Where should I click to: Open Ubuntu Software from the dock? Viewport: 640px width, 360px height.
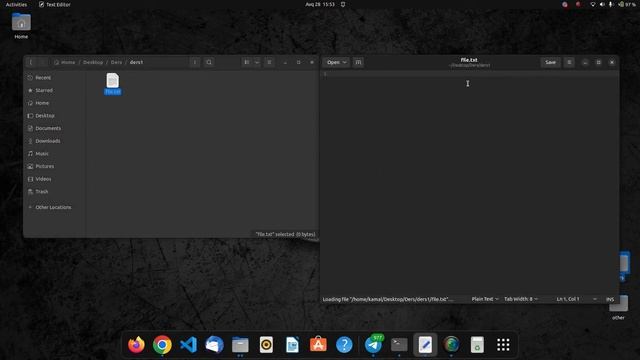point(318,345)
